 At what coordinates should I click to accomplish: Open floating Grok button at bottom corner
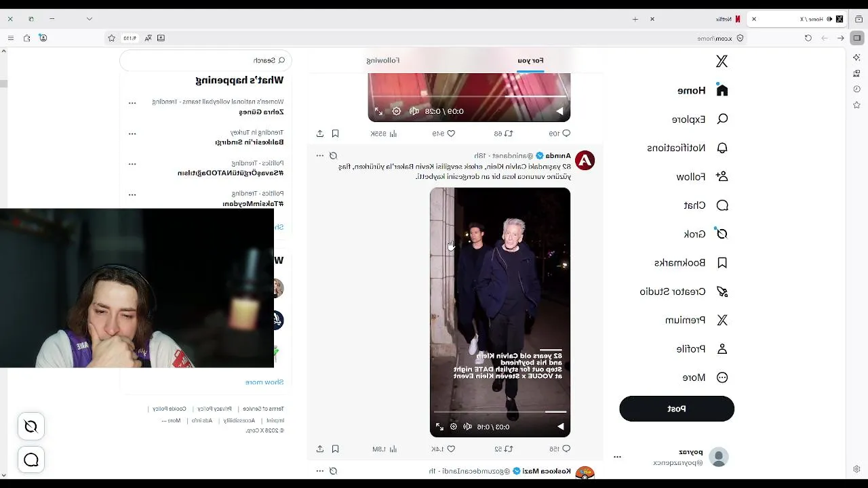31,426
